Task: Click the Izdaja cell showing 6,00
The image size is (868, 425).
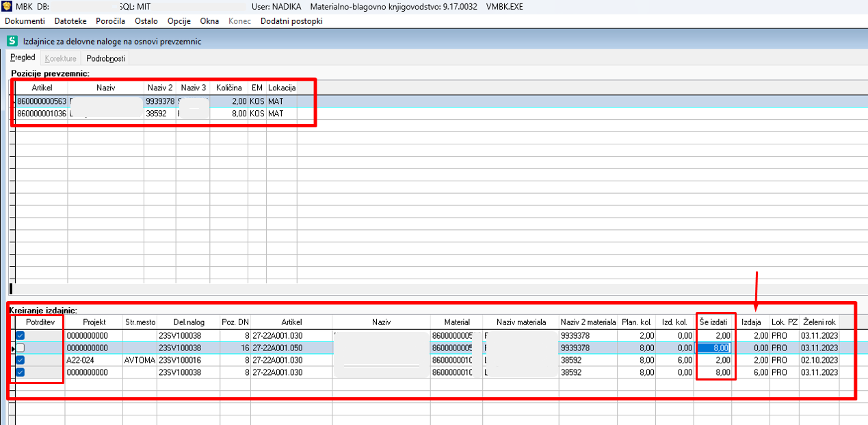Action: 751,372
